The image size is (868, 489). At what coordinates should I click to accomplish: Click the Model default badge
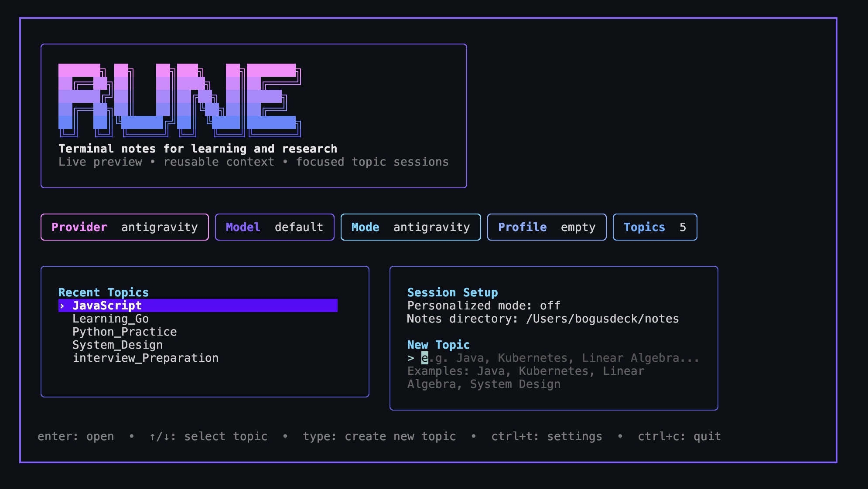(275, 227)
